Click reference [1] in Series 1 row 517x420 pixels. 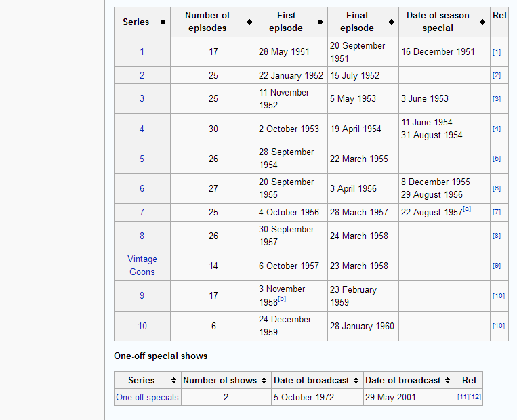coord(497,52)
